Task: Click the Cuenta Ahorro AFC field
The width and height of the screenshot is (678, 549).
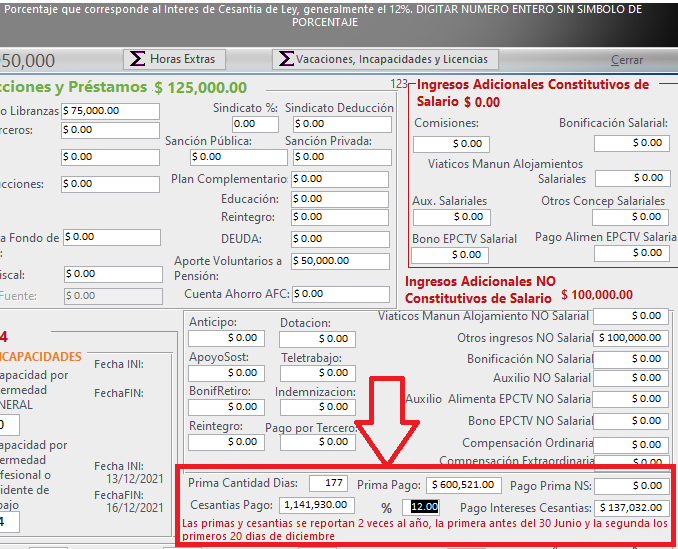Action: point(340,294)
